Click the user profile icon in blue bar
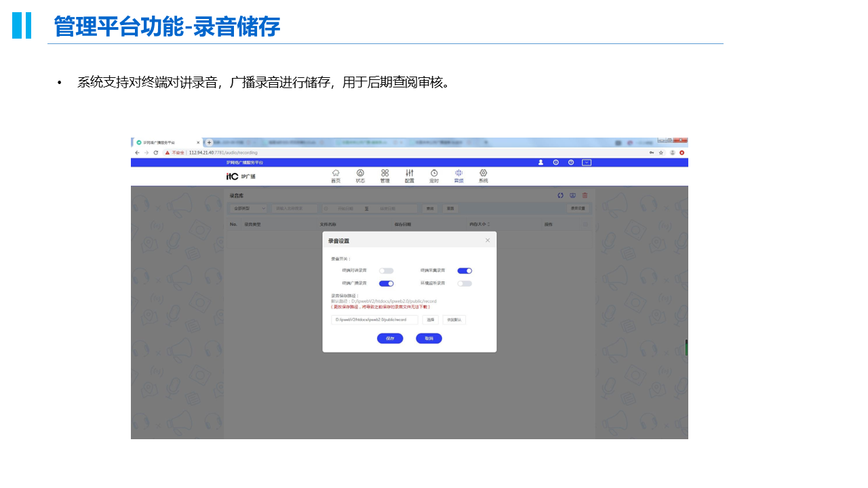Viewport: 868px width, 488px height. (540, 163)
